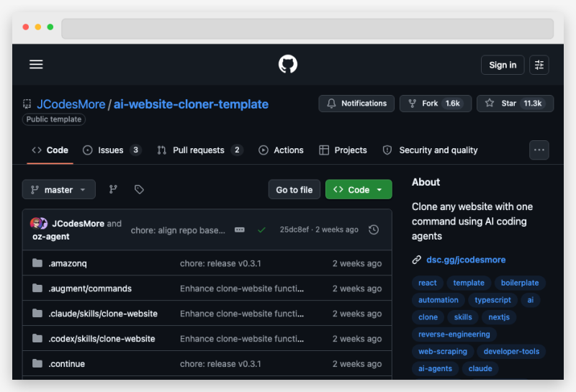Open the Actions tab
Image resolution: width=576 pixels, height=392 pixels.
281,150
